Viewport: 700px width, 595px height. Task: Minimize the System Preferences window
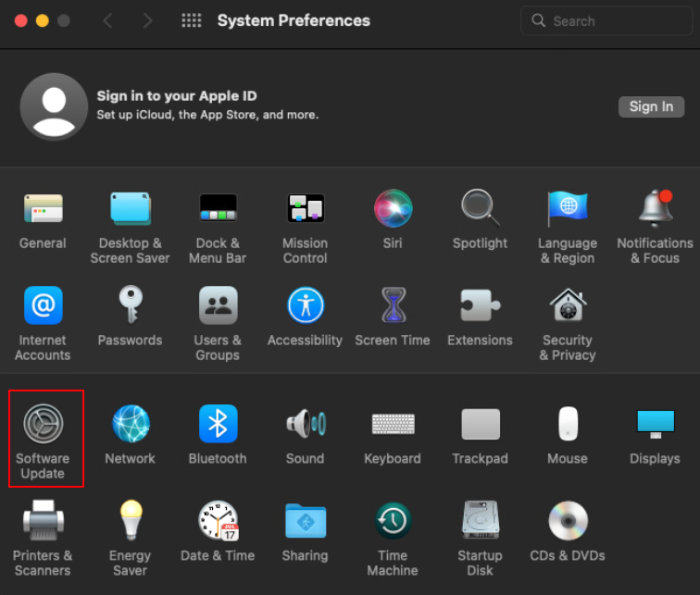(x=43, y=20)
